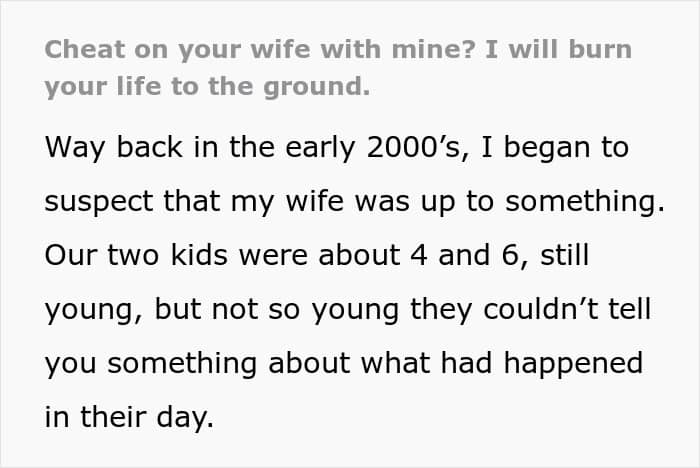Click the words "I began to"
This screenshot has width=700, height=468.
pyautogui.click(x=555, y=147)
